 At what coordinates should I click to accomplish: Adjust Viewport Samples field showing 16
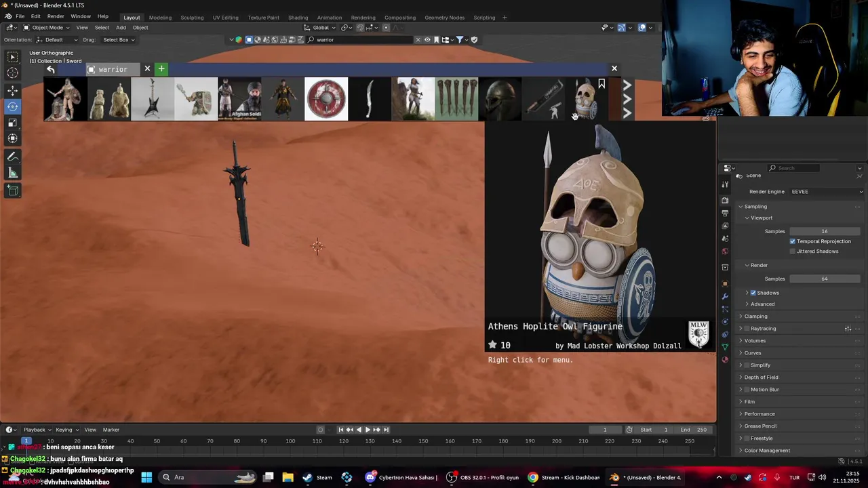pos(825,232)
